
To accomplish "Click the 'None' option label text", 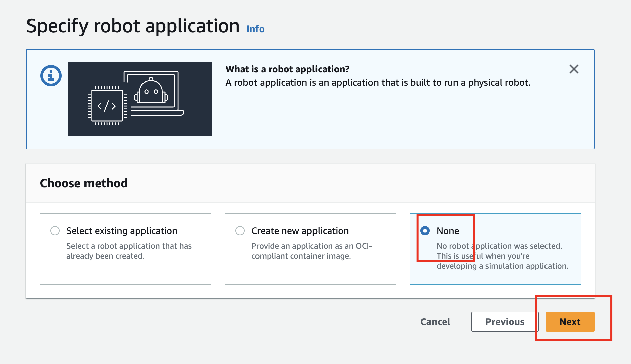I will 448,231.
